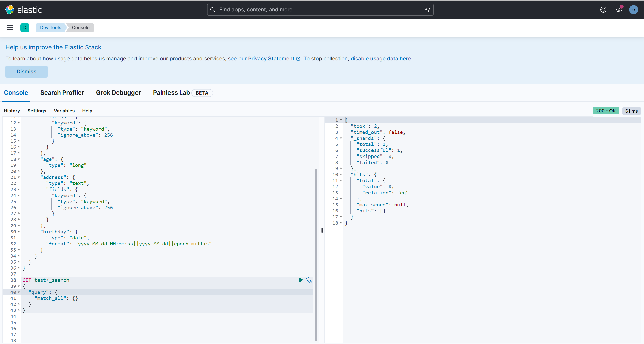644x344 pixels.
Task: Fold the "hits" block in response
Action: coord(341,175)
